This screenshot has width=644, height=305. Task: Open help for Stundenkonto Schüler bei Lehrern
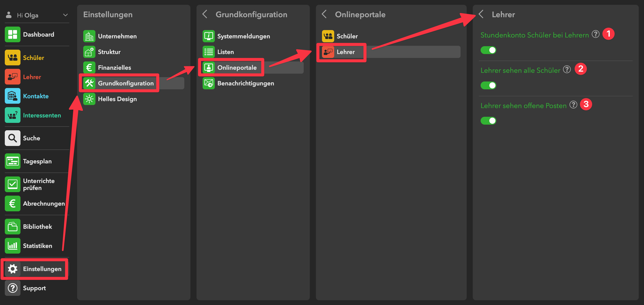(596, 34)
